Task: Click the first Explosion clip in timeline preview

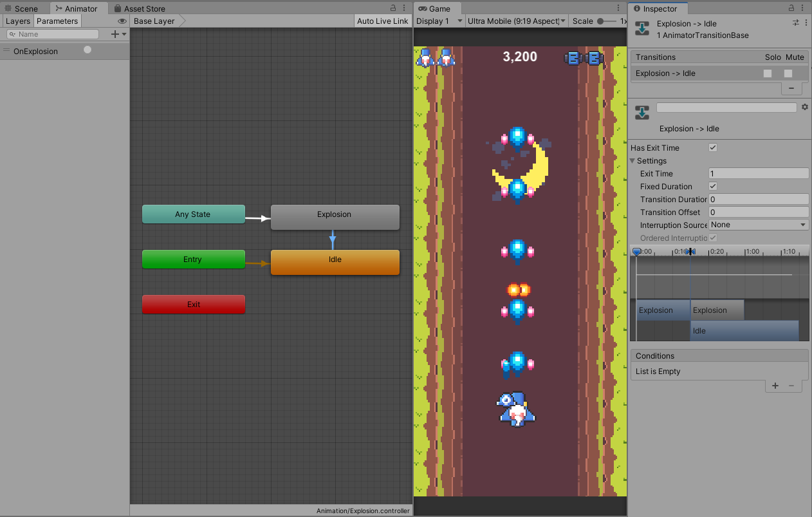Action: point(663,310)
